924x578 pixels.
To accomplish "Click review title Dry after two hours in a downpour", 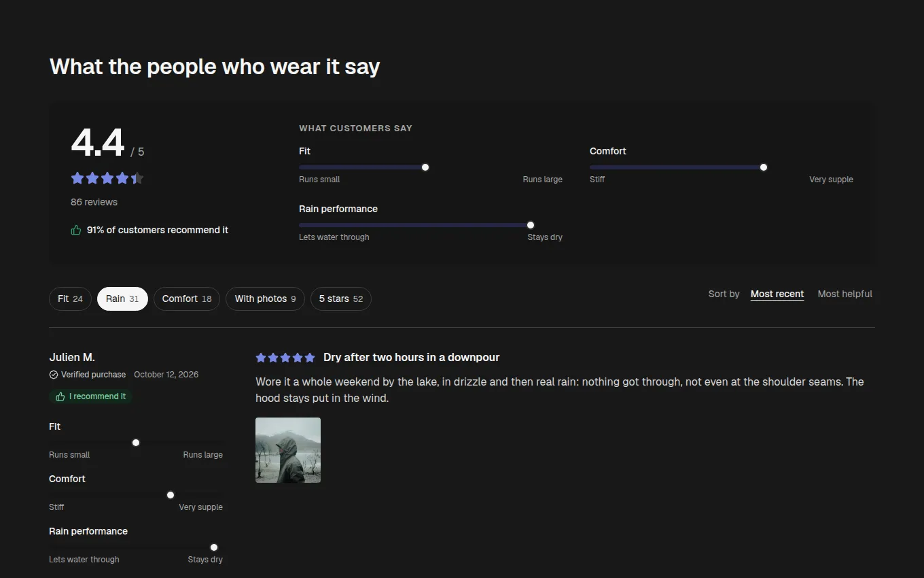I will [412, 358].
